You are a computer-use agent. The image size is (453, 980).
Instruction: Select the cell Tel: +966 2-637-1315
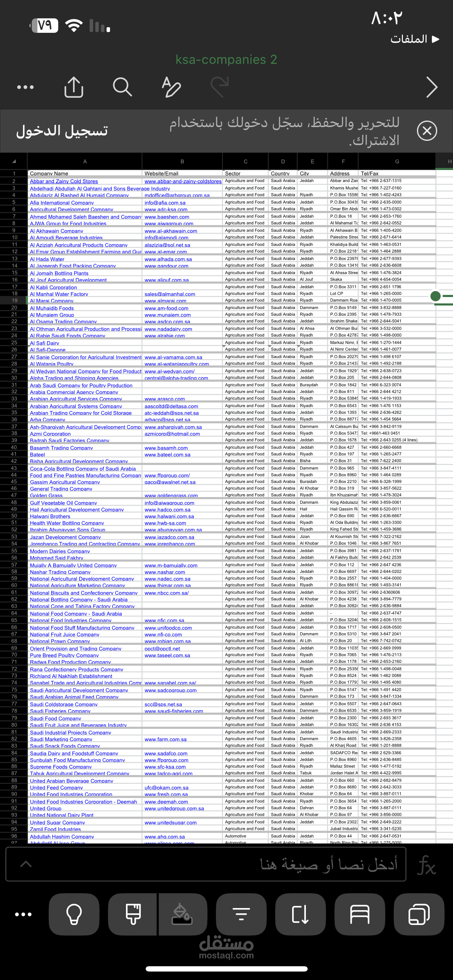coord(397,181)
